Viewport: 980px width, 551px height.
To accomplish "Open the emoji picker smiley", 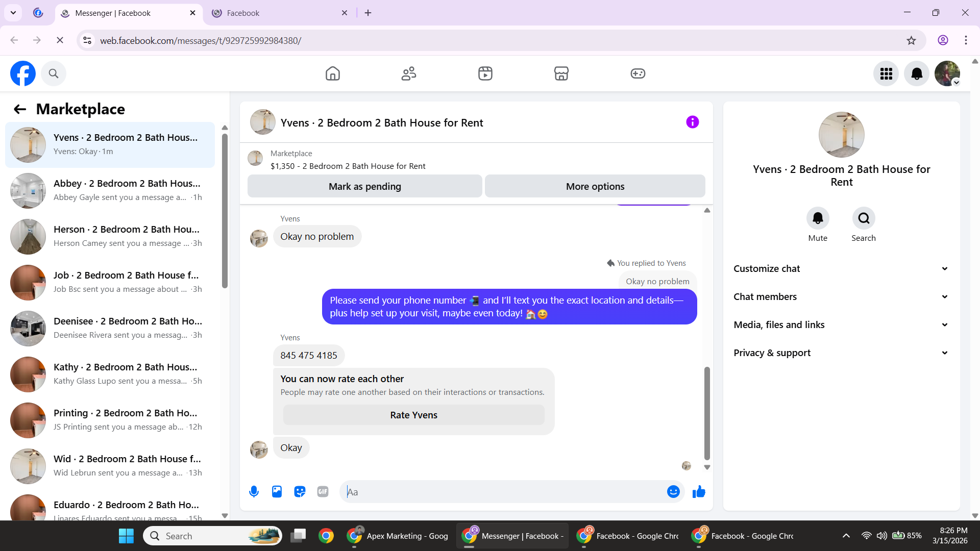I will [673, 491].
